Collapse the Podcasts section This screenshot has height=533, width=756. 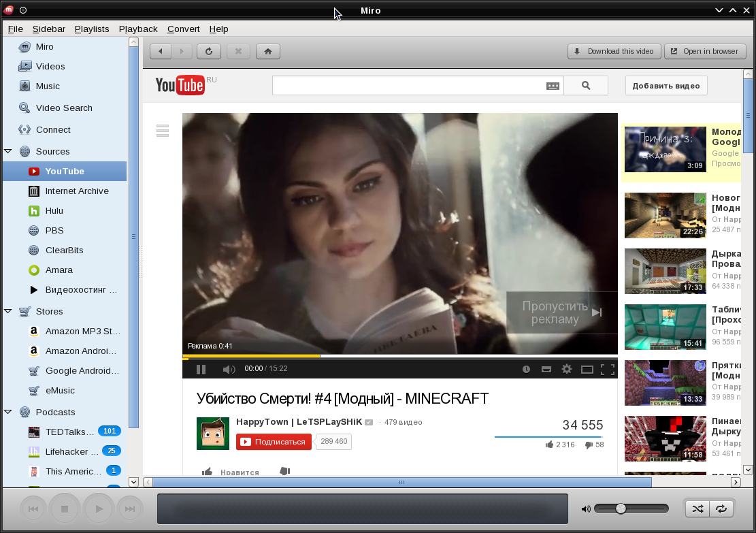click(x=7, y=412)
